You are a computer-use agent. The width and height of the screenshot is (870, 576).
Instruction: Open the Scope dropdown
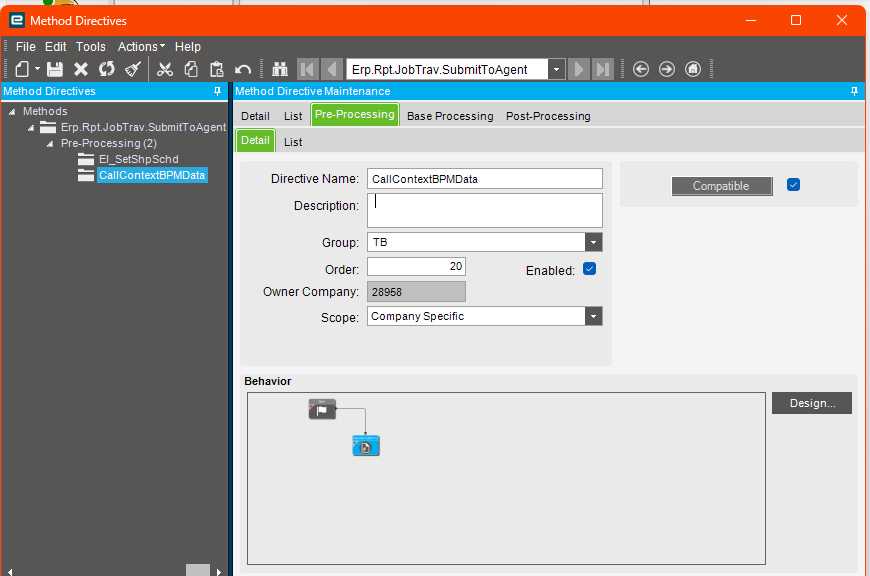[x=594, y=317]
